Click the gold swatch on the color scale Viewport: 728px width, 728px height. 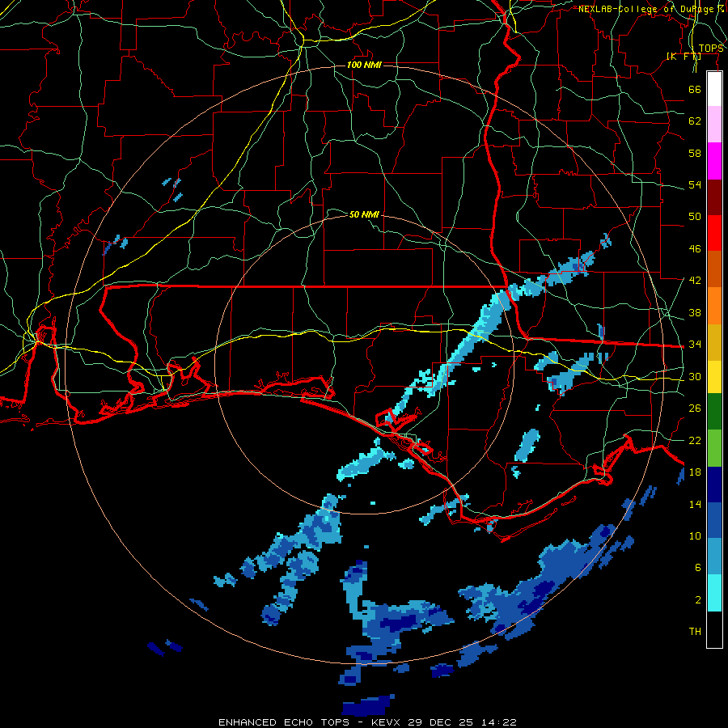[714, 341]
